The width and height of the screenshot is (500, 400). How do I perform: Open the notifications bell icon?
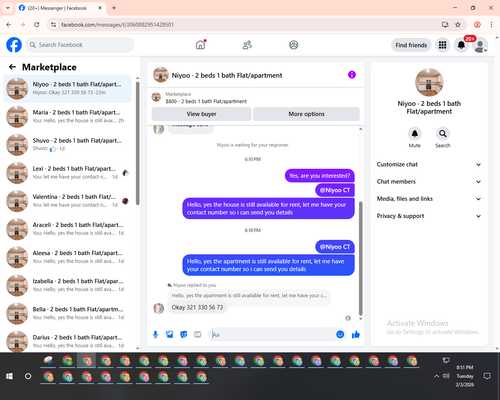pyautogui.click(x=461, y=45)
